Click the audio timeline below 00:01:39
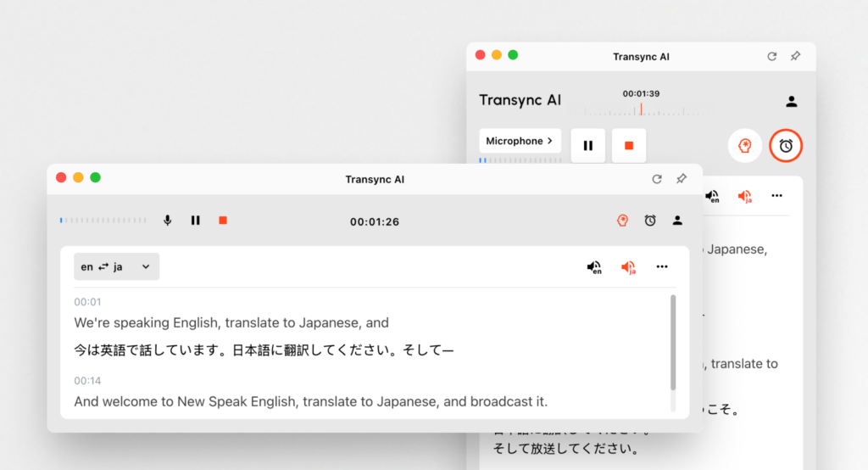Viewport: 868px width, 470px height. click(x=641, y=109)
